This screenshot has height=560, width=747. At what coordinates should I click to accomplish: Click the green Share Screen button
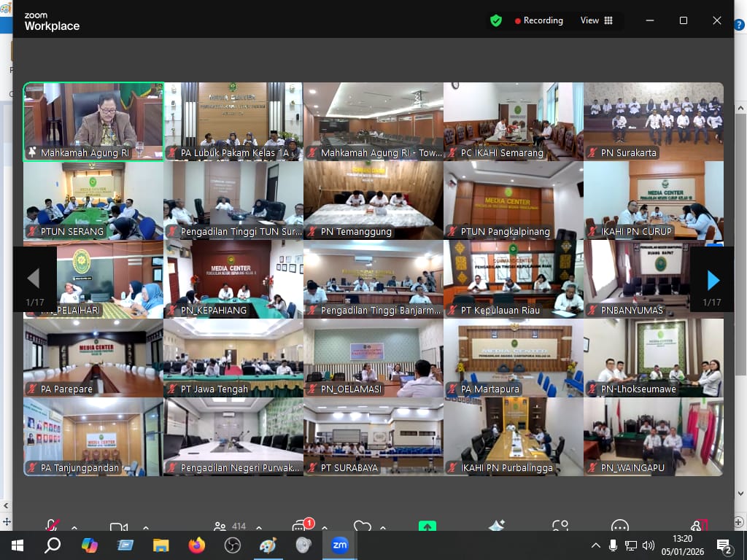click(x=427, y=526)
